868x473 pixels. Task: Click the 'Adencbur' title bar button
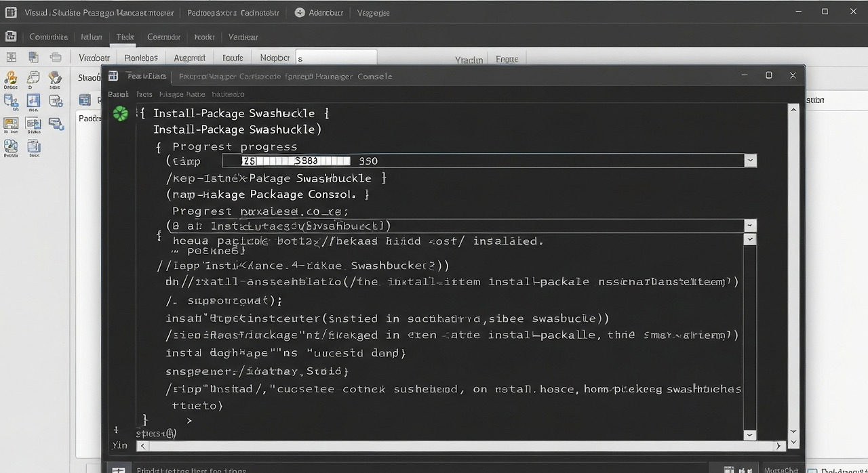tap(320, 12)
